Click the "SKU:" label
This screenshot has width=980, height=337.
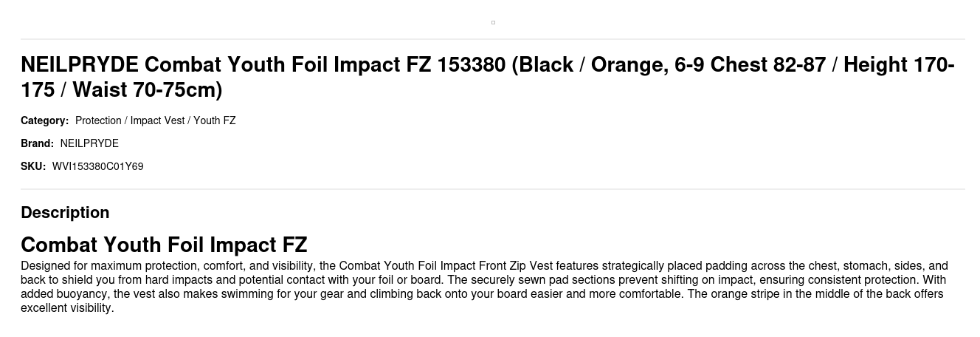pos(33,166)
